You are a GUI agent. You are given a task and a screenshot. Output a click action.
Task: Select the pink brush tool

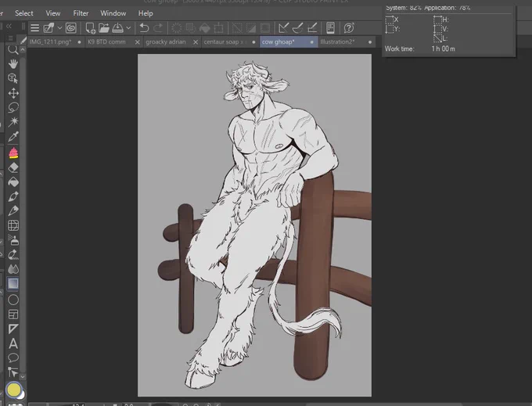click(13, 153)
